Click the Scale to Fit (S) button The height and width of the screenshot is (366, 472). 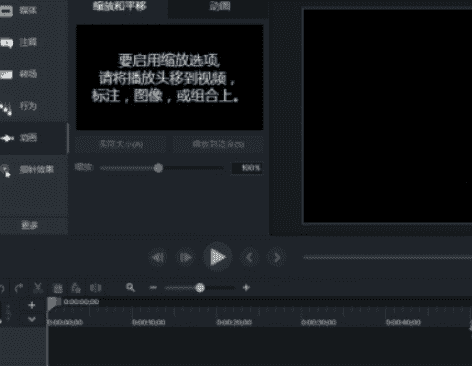218,144
